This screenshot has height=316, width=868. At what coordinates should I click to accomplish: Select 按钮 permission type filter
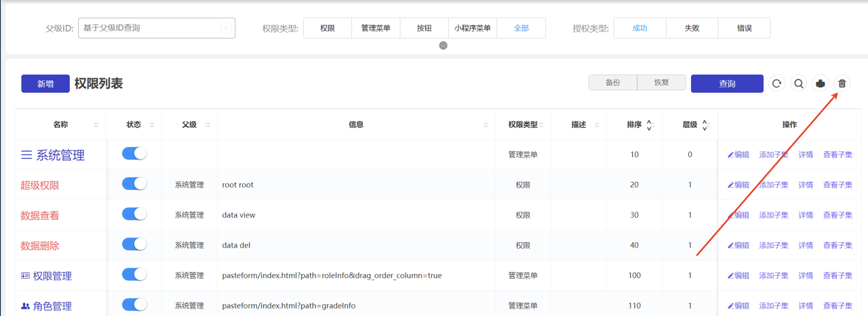425,28
